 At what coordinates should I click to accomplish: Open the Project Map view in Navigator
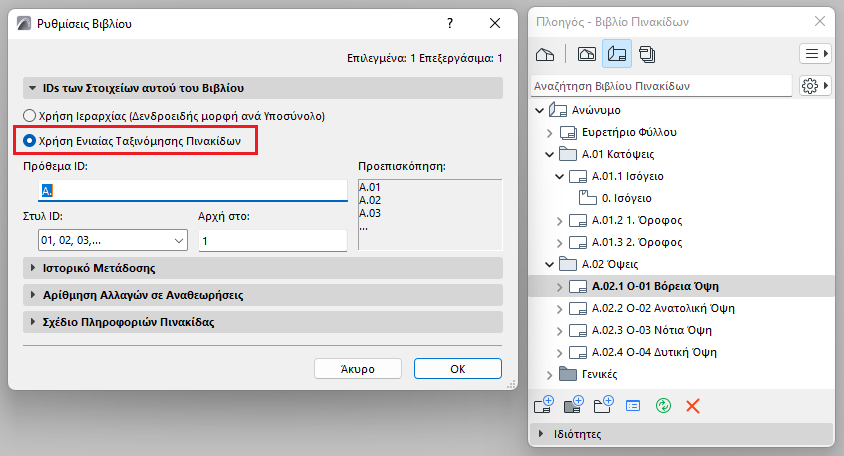[x=545, y=54]
